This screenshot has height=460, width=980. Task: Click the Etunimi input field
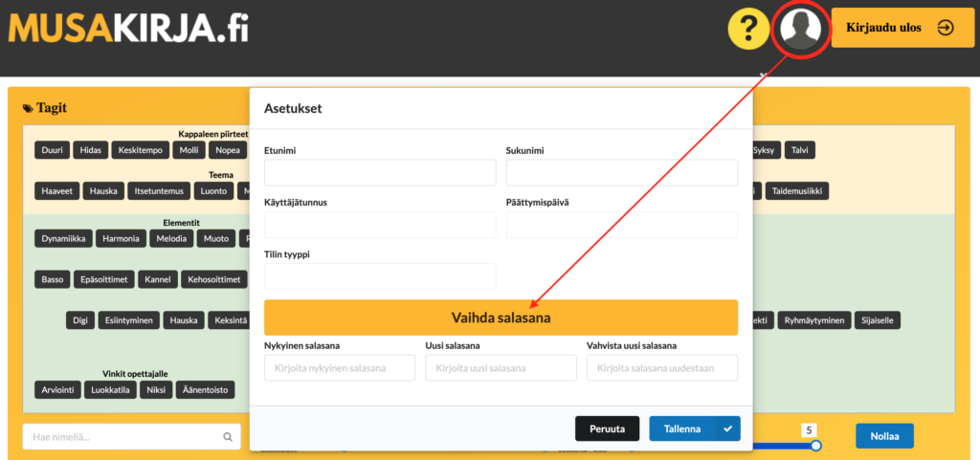click(380, 173)
